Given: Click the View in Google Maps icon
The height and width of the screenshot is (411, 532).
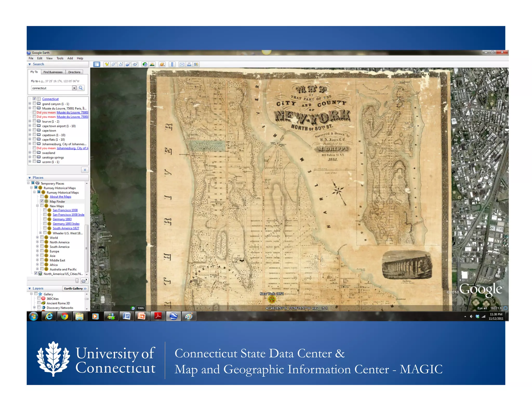Looking at the screenshot, I should [196, 64].
